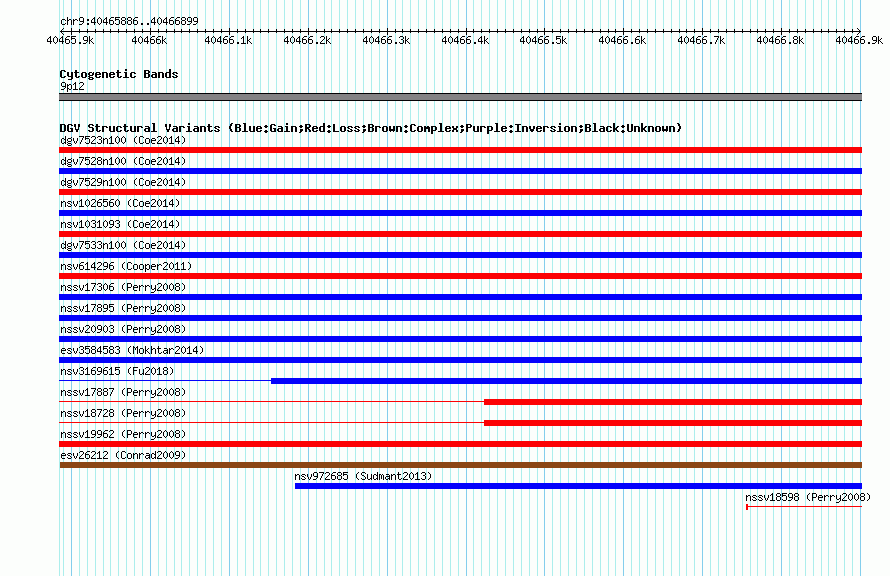Click the red bar under nsv614296
The image size is (890, 576).
point(460,276)
